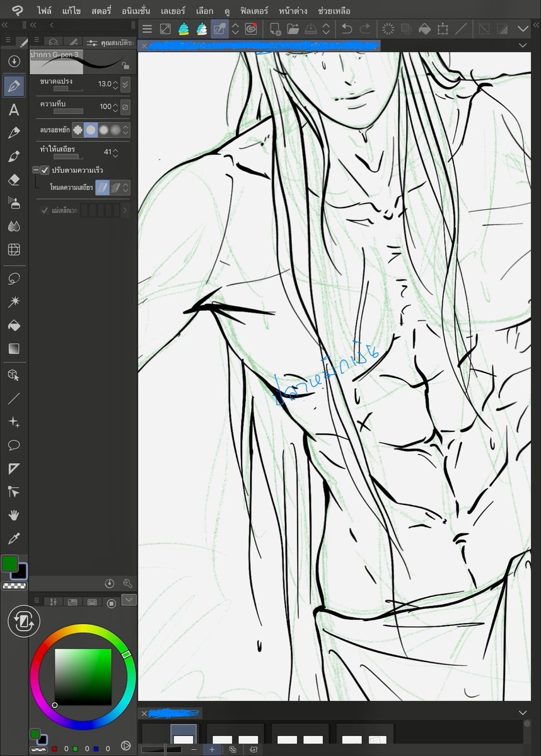This screenshot has height=756, width=541.
Task: Select the Frame border tool
Action: point(14,249)
